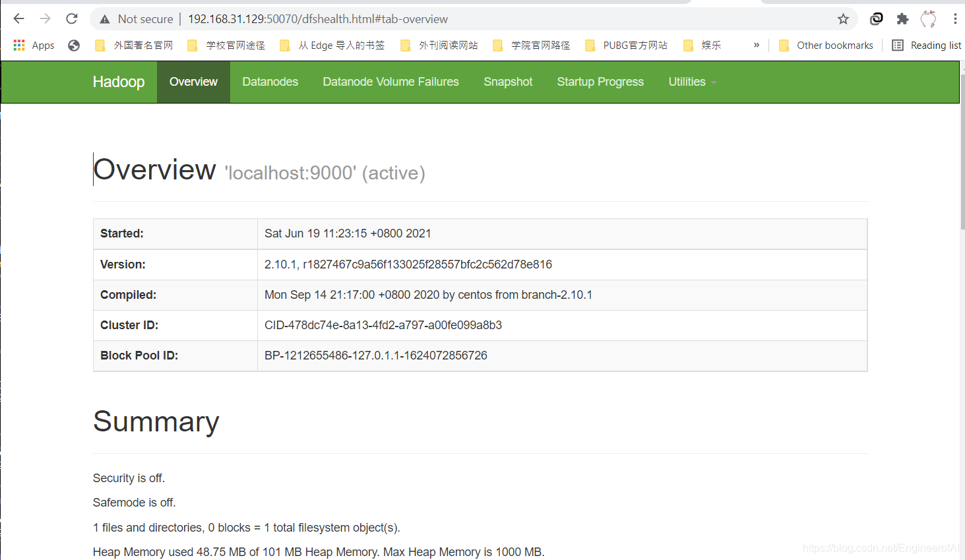The image size is (965, 560).
Task: Click the browser forward arrow
Action: click(45, 19)
